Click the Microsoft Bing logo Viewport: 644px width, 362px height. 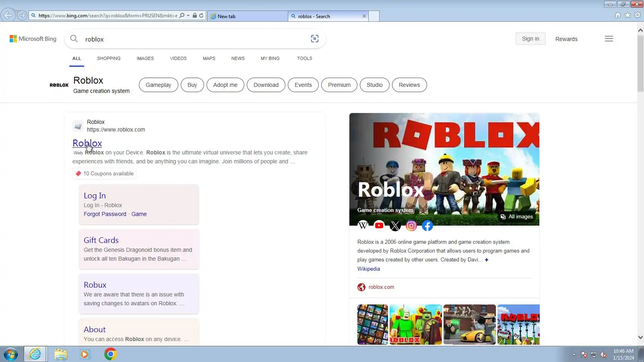point(33,39)
